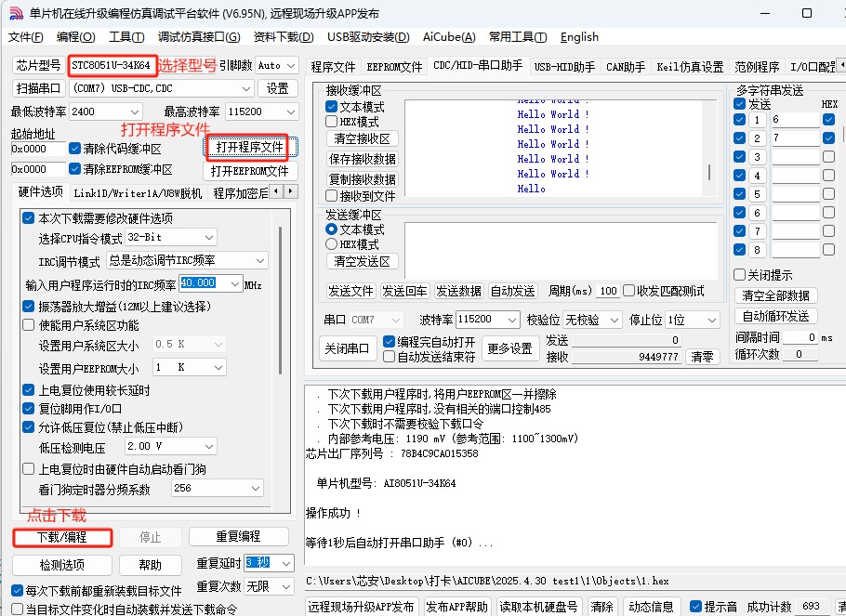Screen dimensions: 846x616
Task: Click the 下载/编程 button
Action: (x=62, y=537)
